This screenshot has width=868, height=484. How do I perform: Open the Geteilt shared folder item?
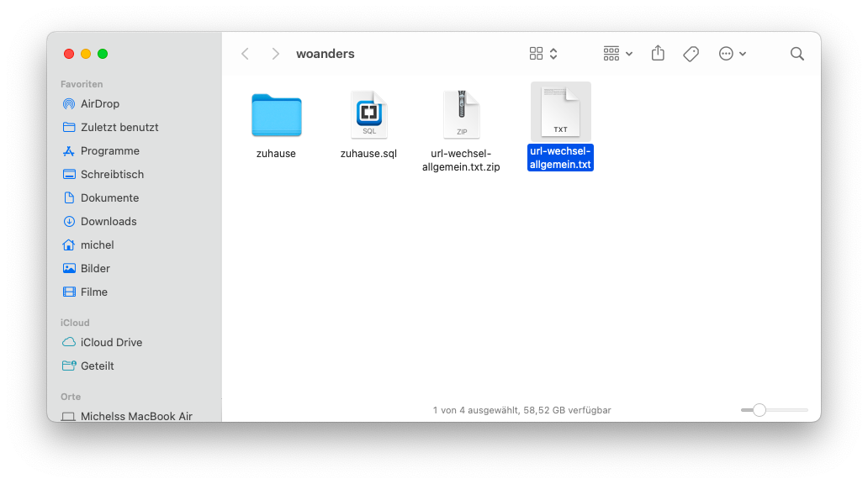click(97, 366)
